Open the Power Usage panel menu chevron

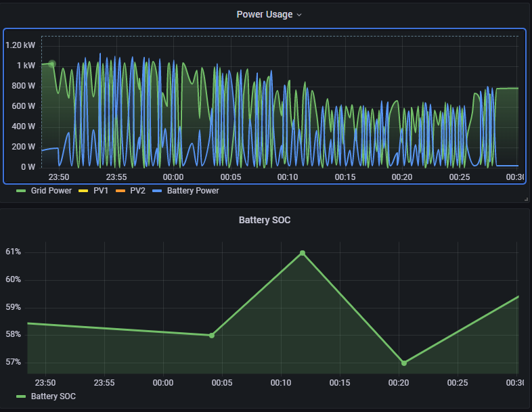[x=299, y=15]
